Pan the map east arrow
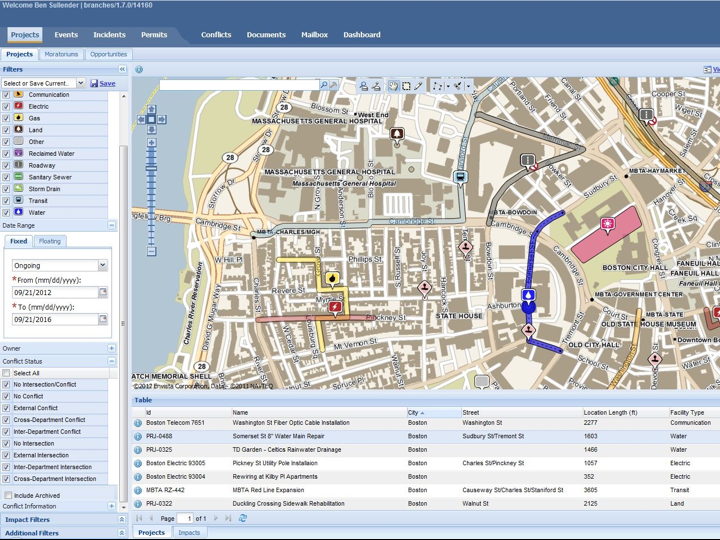 click(x=162, y=119)
